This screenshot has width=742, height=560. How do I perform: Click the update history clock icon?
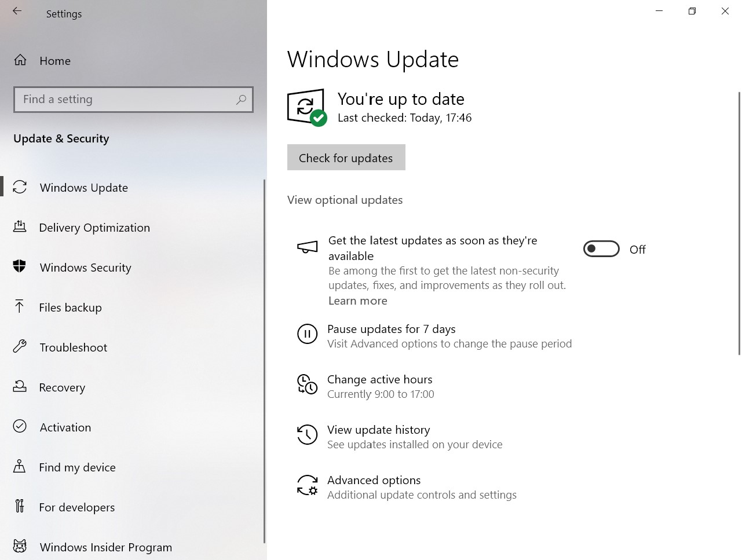pos(307,435)
